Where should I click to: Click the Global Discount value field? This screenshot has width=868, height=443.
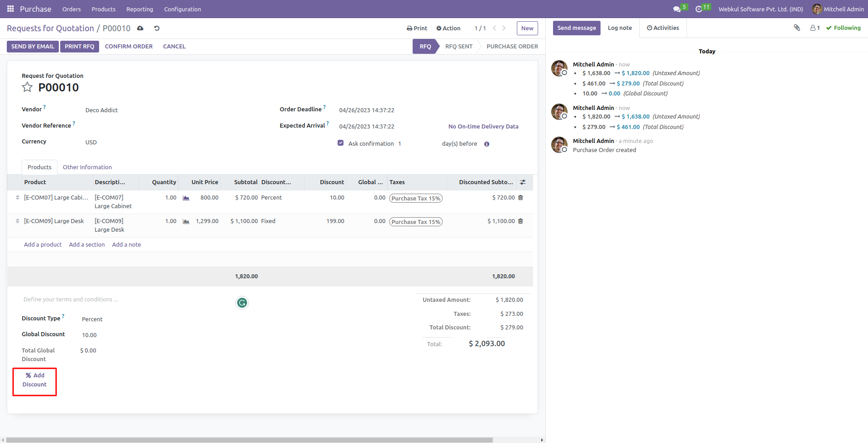point(90,335)
